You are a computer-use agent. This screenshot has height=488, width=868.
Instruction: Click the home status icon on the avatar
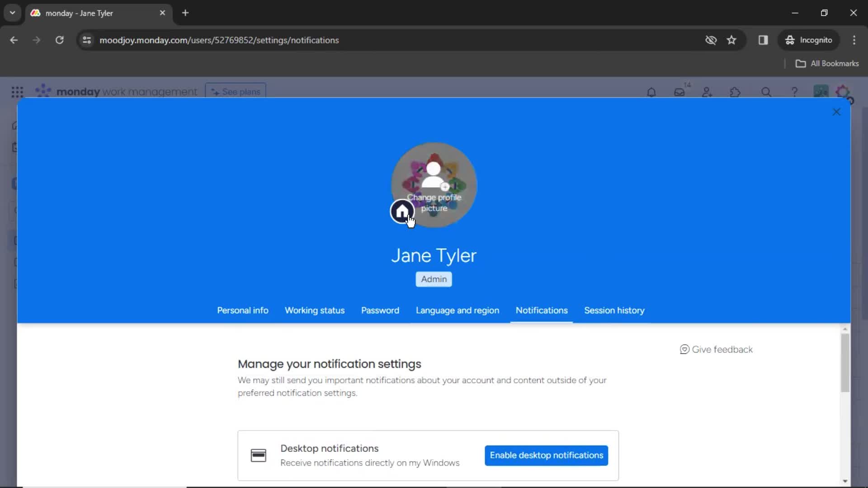click(x=402, y=211)
